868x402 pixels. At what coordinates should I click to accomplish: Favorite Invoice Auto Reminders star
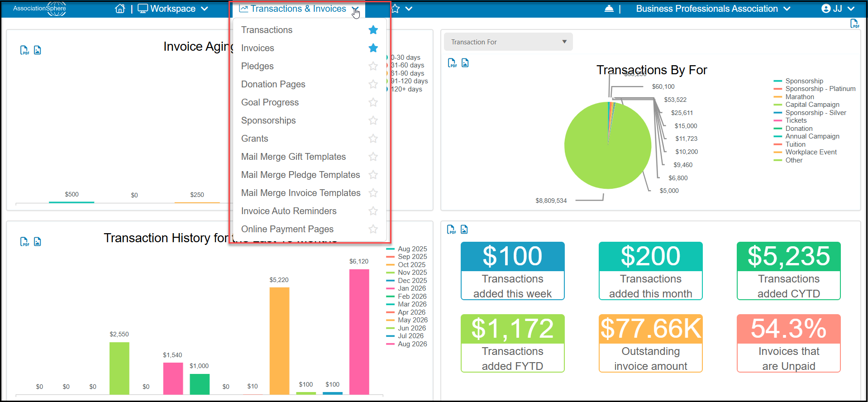373,211
